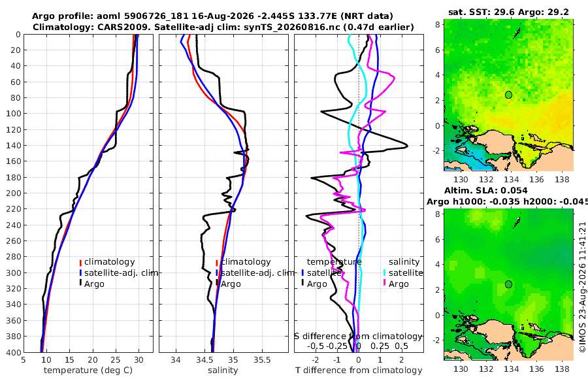The width and height of the screenshot is (588, 379).
Task: Click the Argo float marker on SLA map
Action: pos(508,284)
